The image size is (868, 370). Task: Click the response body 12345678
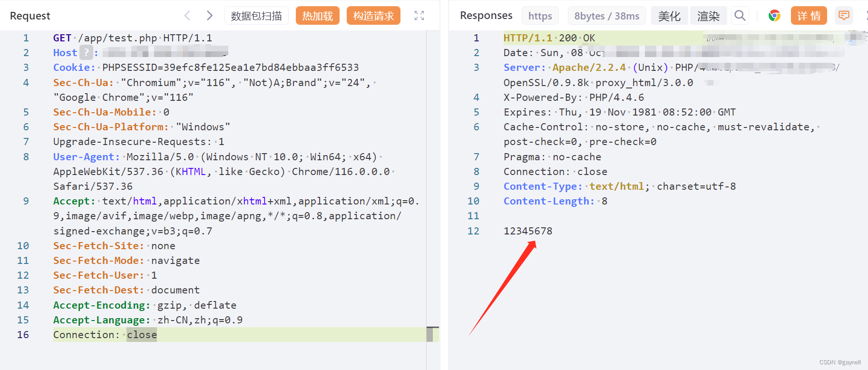(528, 231)
